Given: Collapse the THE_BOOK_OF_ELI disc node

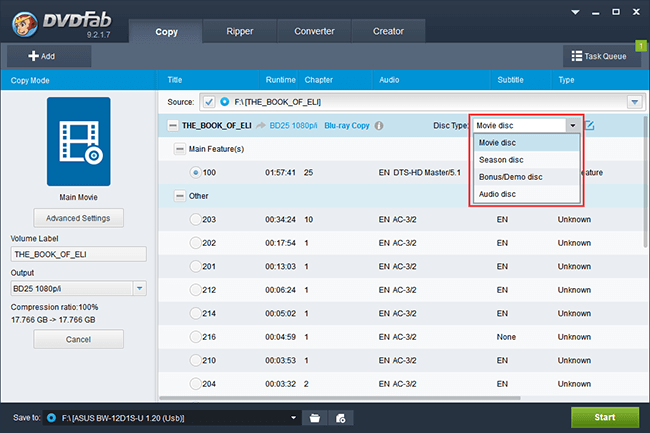Looking at the screenshot, I should coord(172,126).
